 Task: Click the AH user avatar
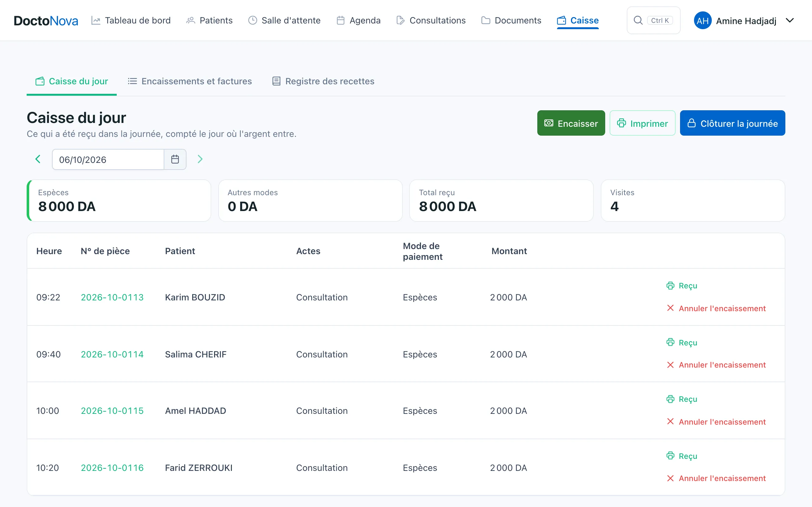point(703,21)
